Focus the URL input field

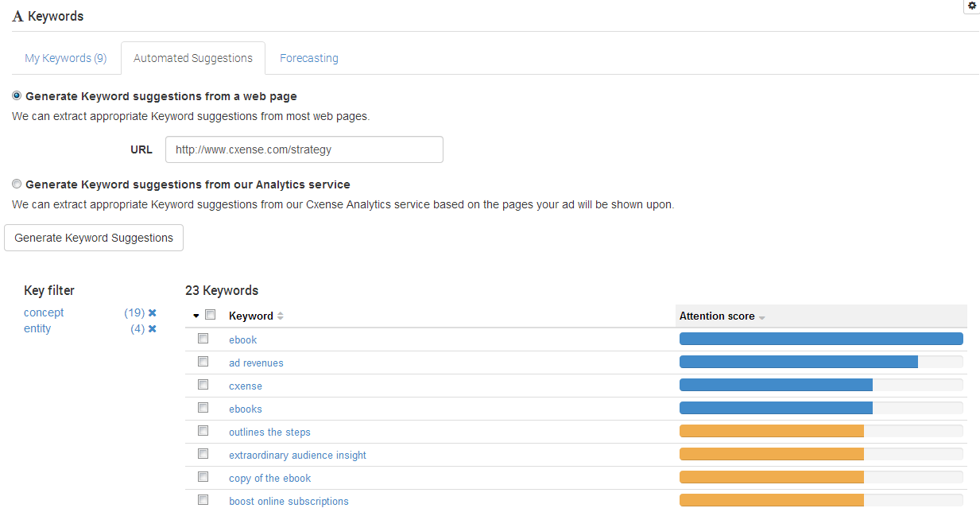[x=304, y=149]
